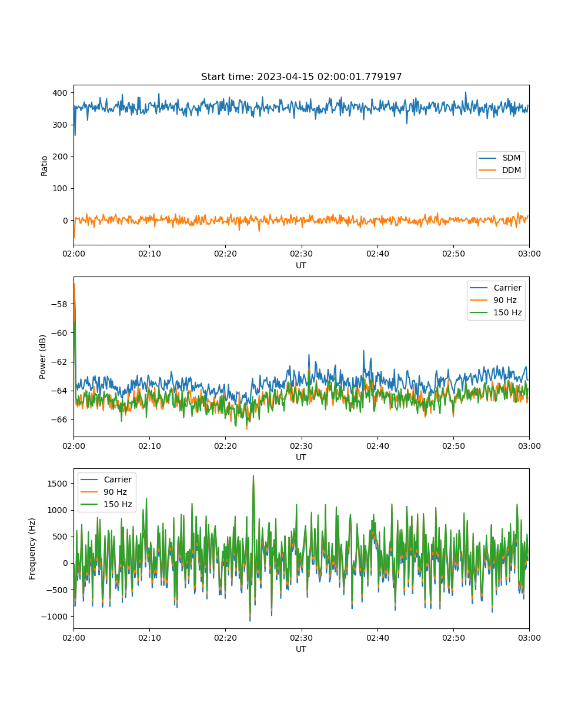The height and width of the screenshot is (706, 588).
Task: Click the 02:10 time tick under the Frequency plot
Action: 149,637
